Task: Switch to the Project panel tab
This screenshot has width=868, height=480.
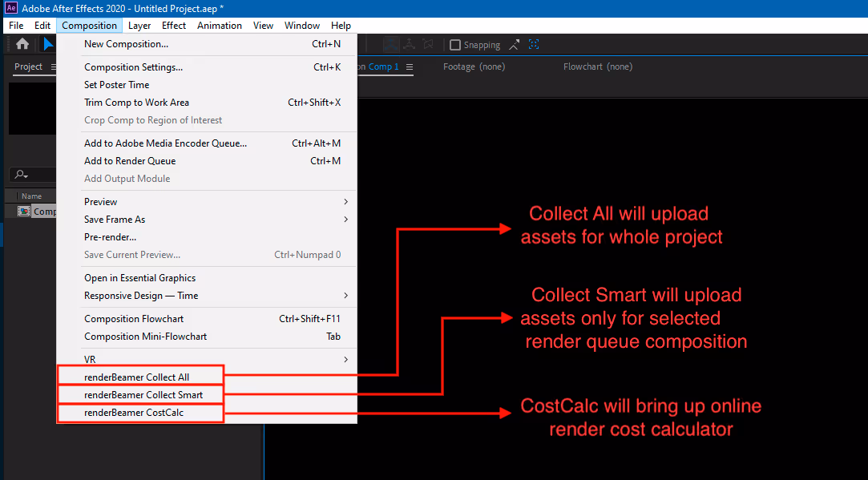Action: 28,67
